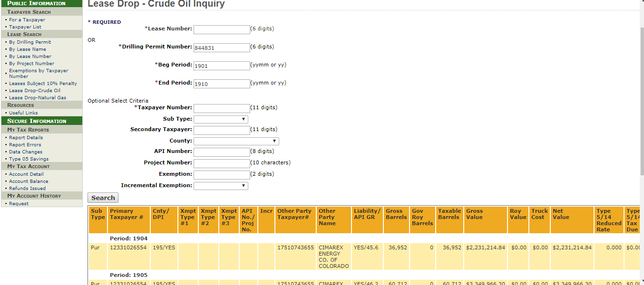
Task: Go to Taxpayer List page
Action: [25, 27]
